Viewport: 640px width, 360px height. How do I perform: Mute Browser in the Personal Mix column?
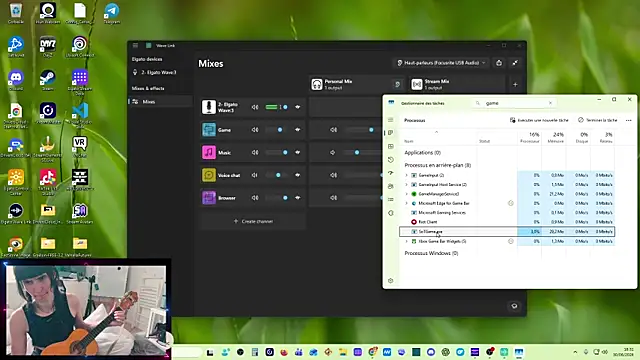[x=333, y=198]
